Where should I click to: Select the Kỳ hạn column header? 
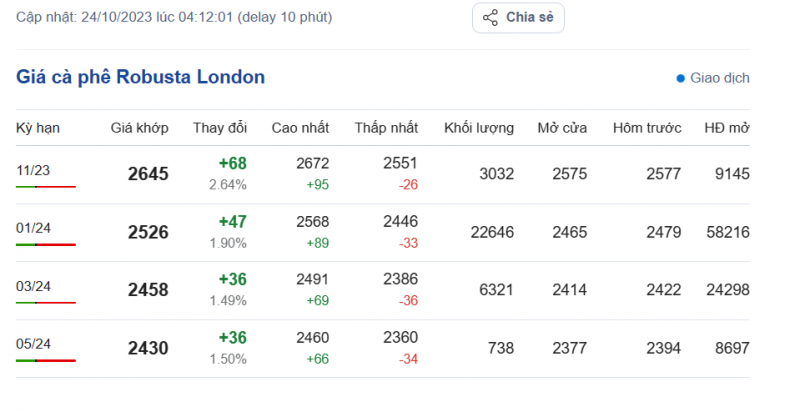coord(36,128)
